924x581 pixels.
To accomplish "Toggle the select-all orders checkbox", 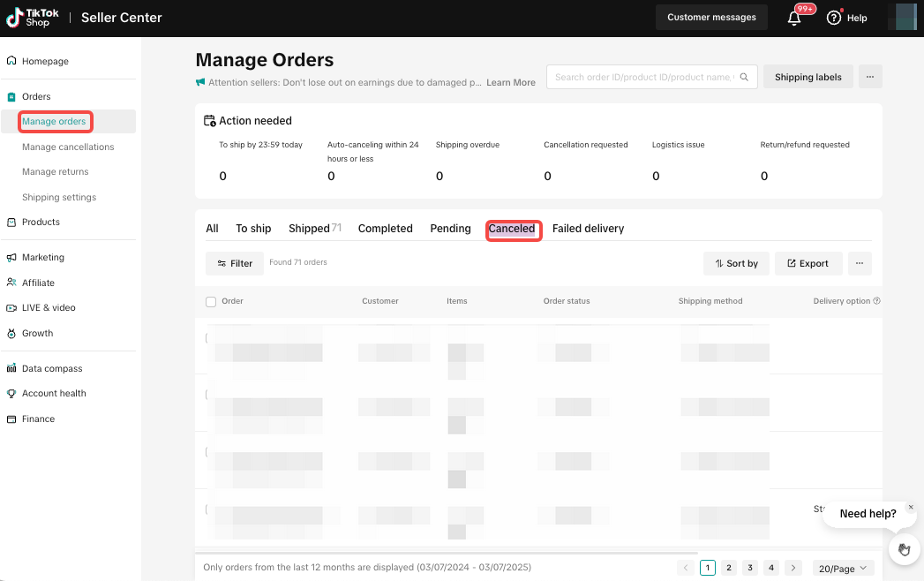I will tap(211, 302).
